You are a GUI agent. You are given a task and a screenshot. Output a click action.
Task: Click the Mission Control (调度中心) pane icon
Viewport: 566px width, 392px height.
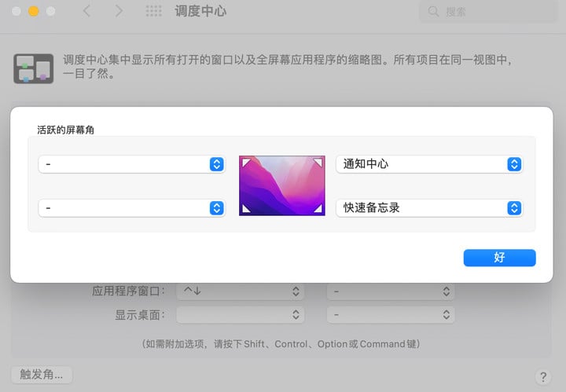[x=34, y=68]
